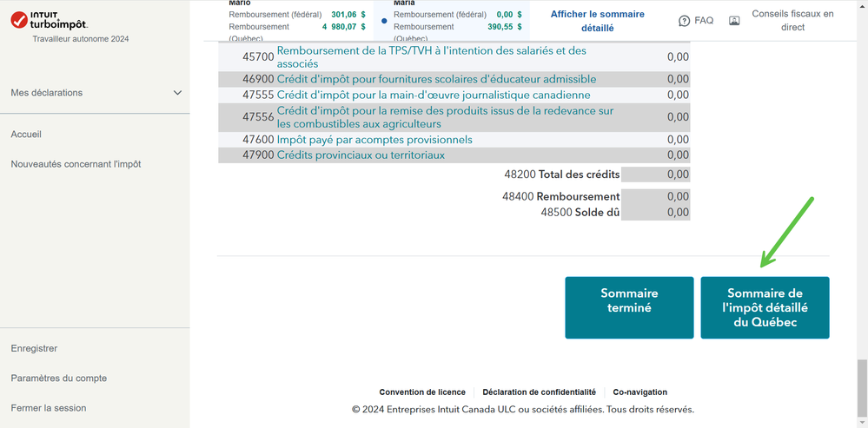
Task: Click the Travailleur autonome 2024 label
Action: (81, 39)
